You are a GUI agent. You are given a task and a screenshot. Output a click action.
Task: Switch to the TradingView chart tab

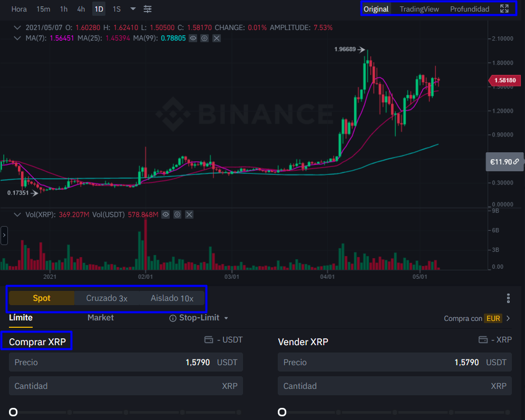tap(419, 9)
